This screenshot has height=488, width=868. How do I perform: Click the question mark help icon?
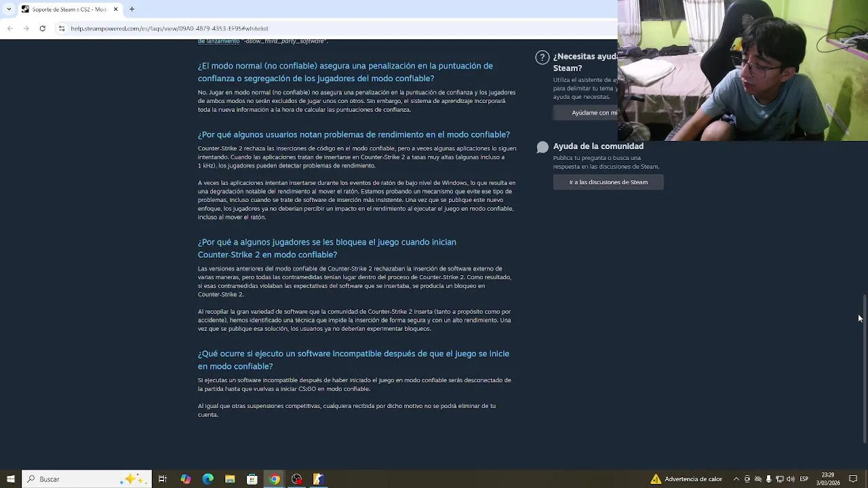coord(542,58)
